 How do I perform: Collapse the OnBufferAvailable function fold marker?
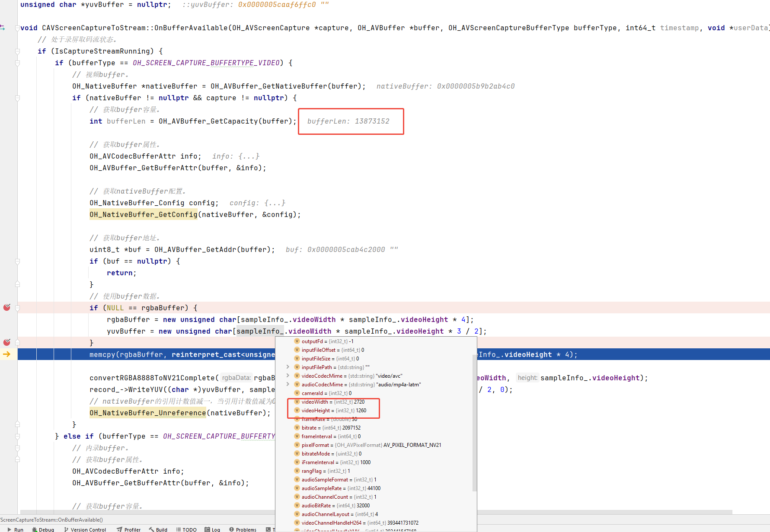coord(17,28)
